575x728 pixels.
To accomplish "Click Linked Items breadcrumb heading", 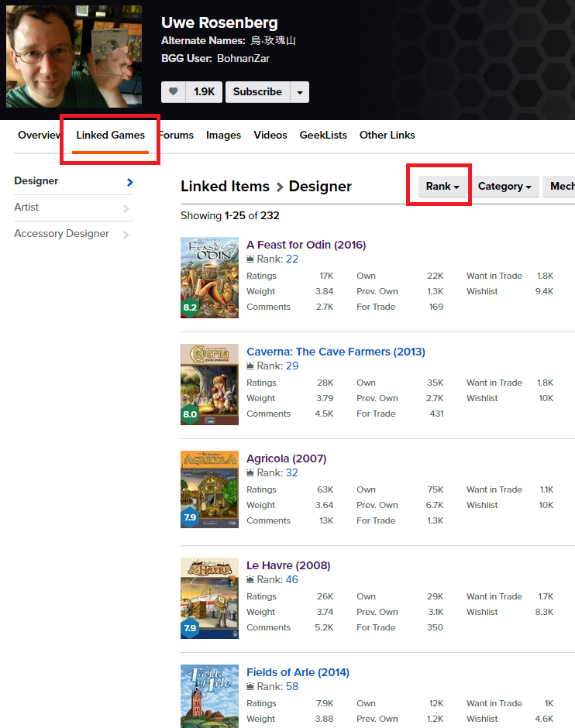I will (225, 186).
